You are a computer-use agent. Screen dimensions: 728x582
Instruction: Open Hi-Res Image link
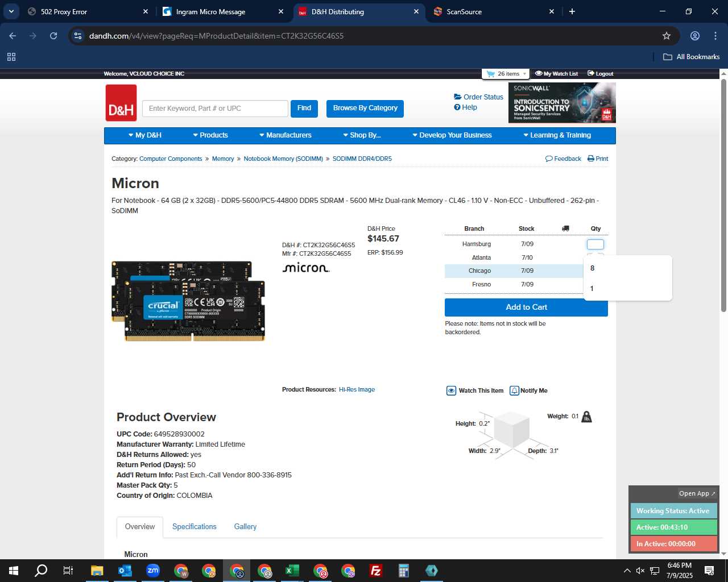coord(357,390)
